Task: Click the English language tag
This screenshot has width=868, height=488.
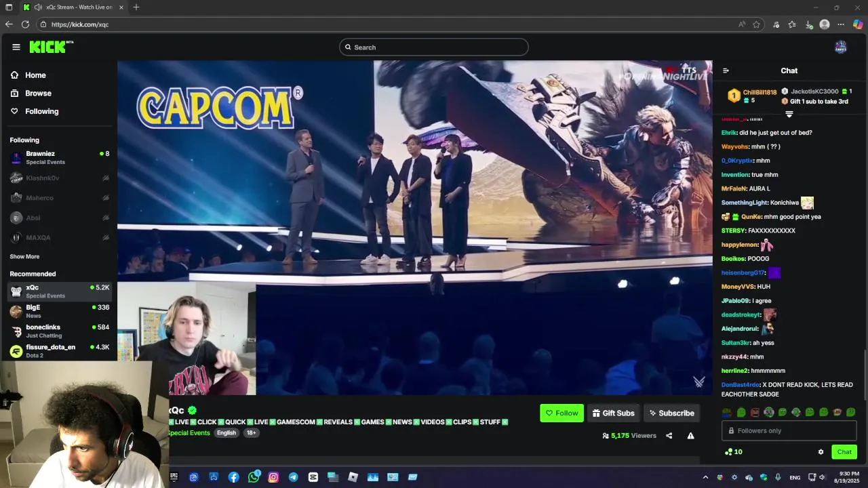Action: click(226, 433)
